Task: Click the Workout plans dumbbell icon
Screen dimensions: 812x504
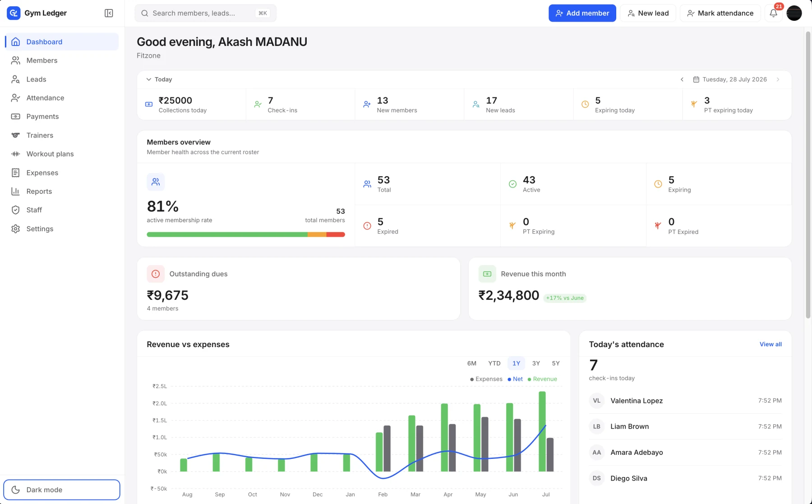Action: [15, 154]
